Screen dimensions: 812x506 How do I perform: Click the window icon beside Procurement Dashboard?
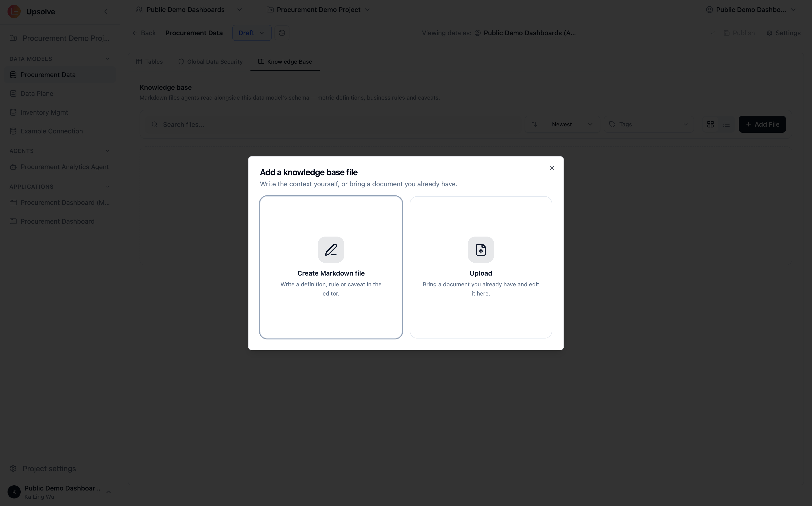[x=13, y=221]
